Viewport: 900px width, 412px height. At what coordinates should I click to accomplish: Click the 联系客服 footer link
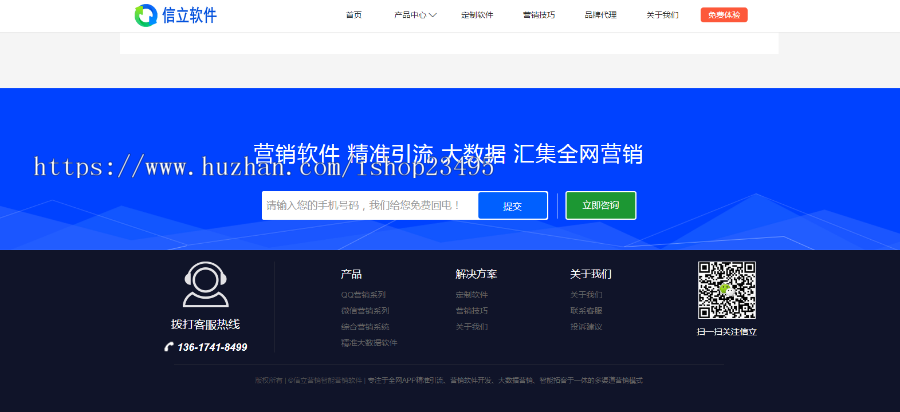tap(586, 311)
